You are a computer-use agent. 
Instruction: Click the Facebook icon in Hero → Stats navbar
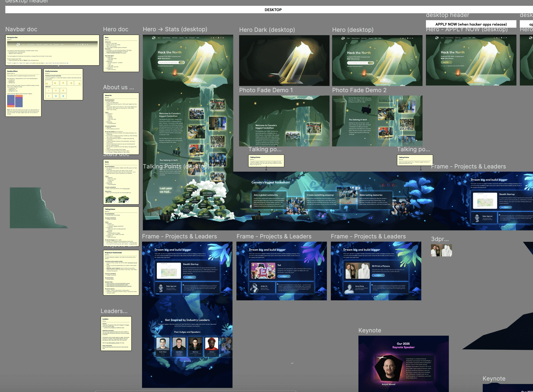pyautogui.click(x=216, y=38)
